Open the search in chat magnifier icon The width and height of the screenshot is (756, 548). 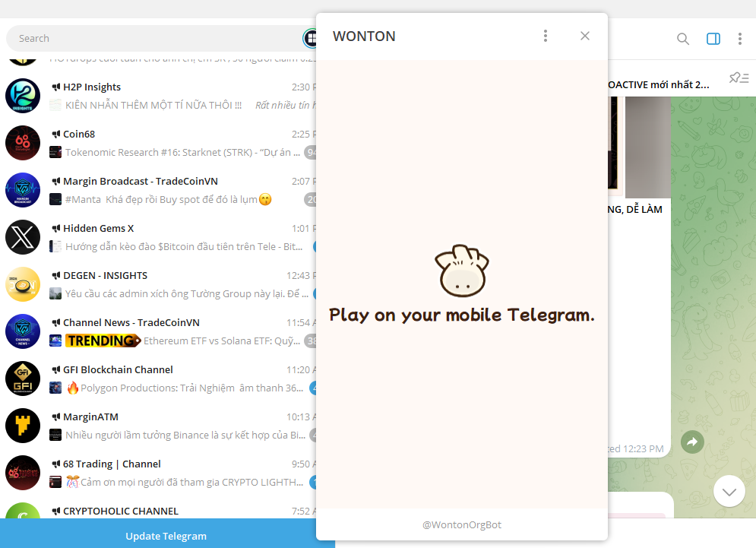coord(683,39)
